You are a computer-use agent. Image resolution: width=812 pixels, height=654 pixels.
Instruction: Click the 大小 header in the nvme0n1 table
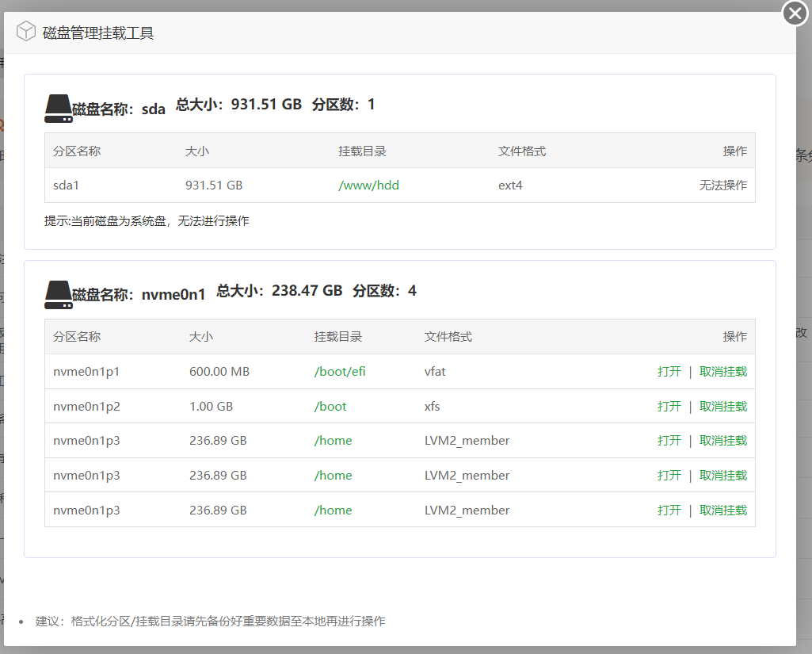[x=201, y=336]
